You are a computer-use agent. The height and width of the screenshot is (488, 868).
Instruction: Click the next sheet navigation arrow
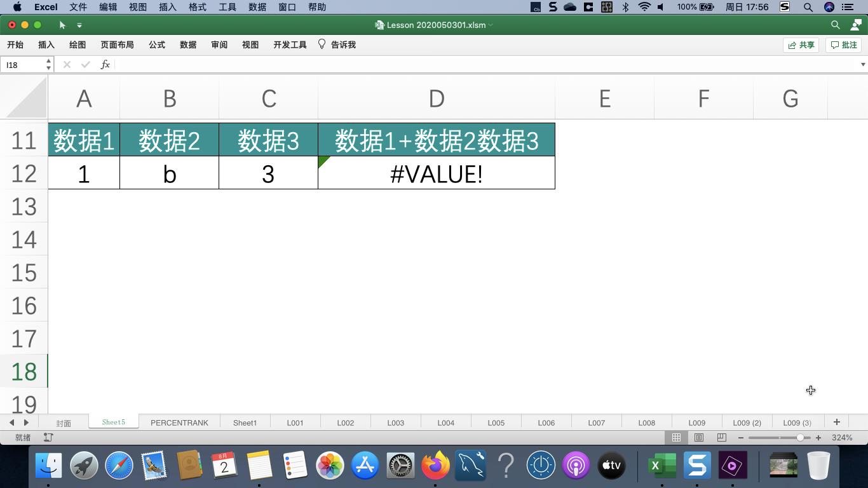26,422
